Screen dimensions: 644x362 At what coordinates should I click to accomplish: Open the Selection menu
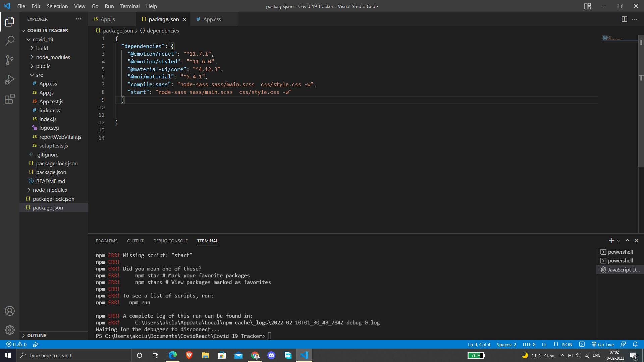point(57,6)
